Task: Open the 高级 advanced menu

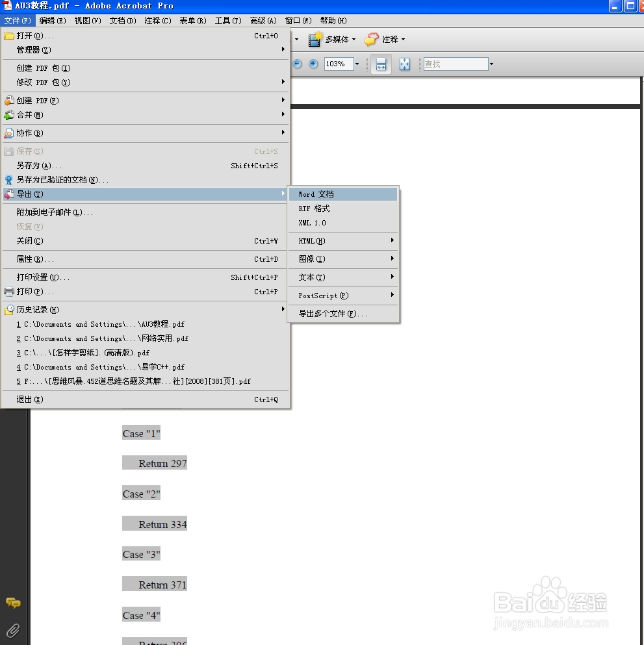Action: tap(263, 20)
